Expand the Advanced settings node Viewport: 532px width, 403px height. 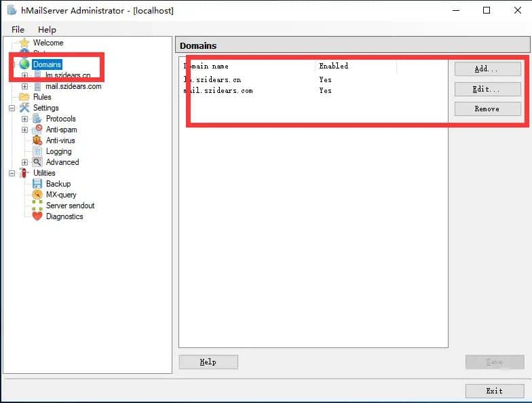[25, 162]
